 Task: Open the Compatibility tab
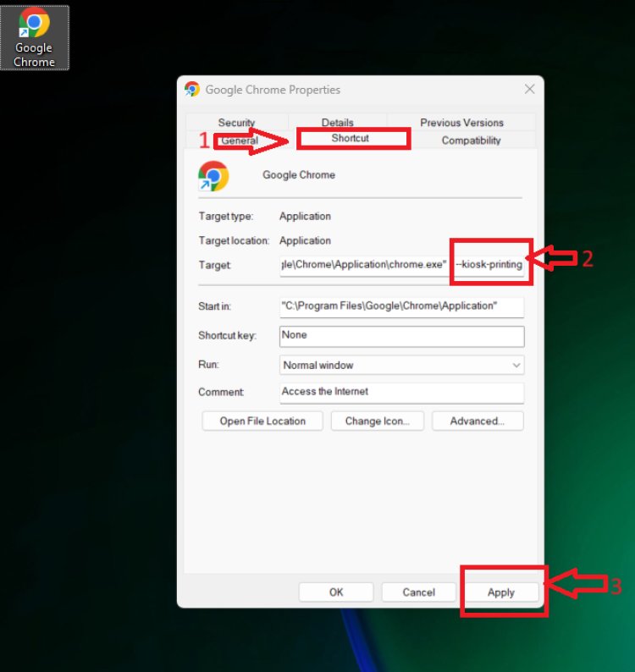point(472,140)
